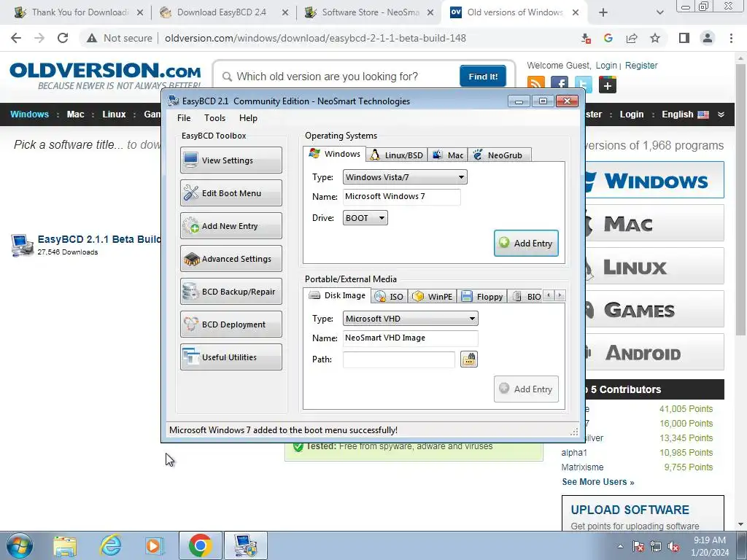This screenshot has width=747, height=560.
Task: Switch to the Linux/BSD tab
Action: pyautogui.click(x=397, y=155)
